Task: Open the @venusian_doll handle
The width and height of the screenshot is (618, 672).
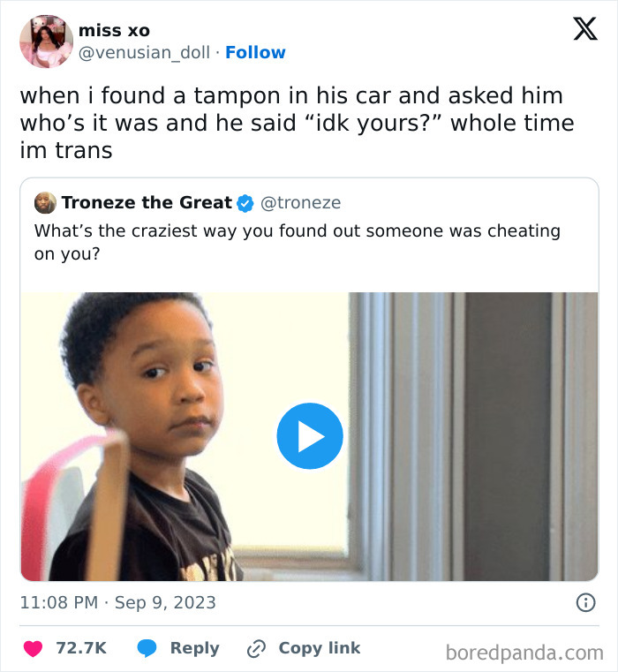Action: tap(145, 53)
